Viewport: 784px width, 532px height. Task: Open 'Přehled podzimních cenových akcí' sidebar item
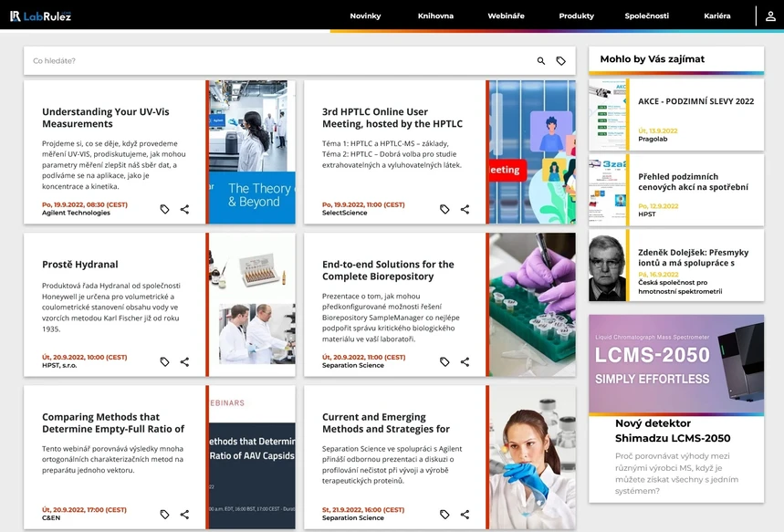coord(693,182)
